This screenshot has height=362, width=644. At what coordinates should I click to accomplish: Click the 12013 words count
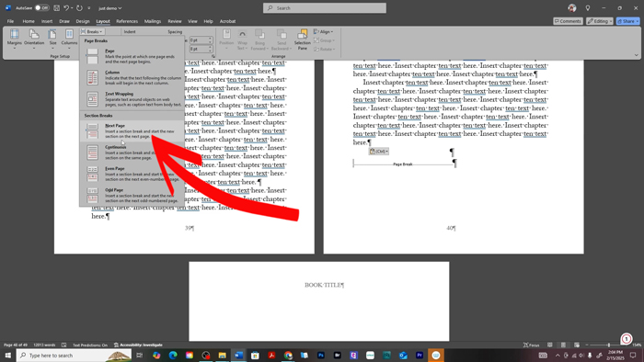click(x=44, y=345)
